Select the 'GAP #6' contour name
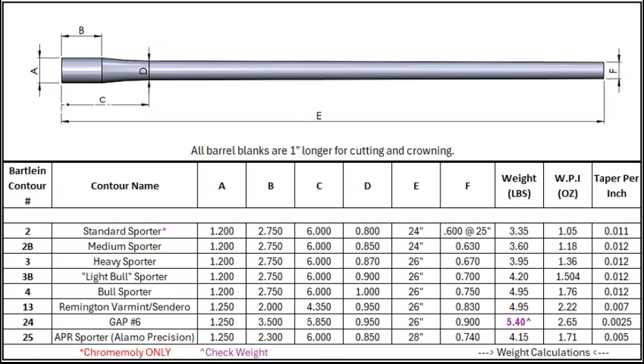Screen dimensions: 644x364 125,322
